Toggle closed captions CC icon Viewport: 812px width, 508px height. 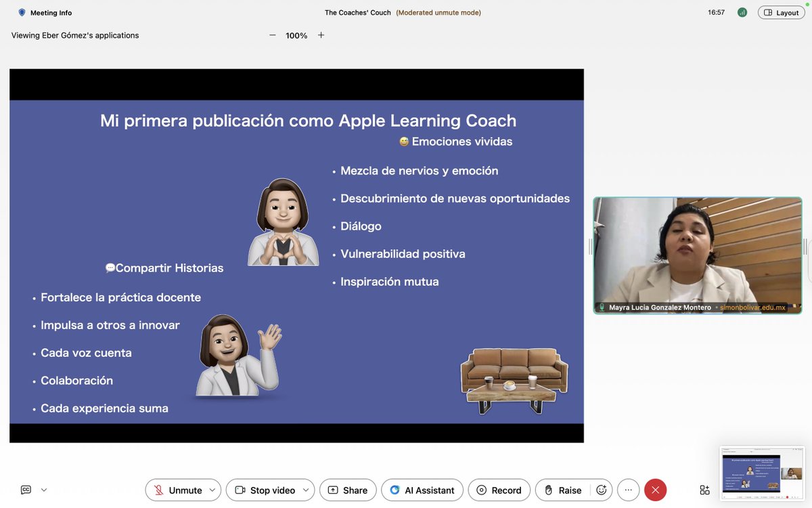click(x=26, y=490)
